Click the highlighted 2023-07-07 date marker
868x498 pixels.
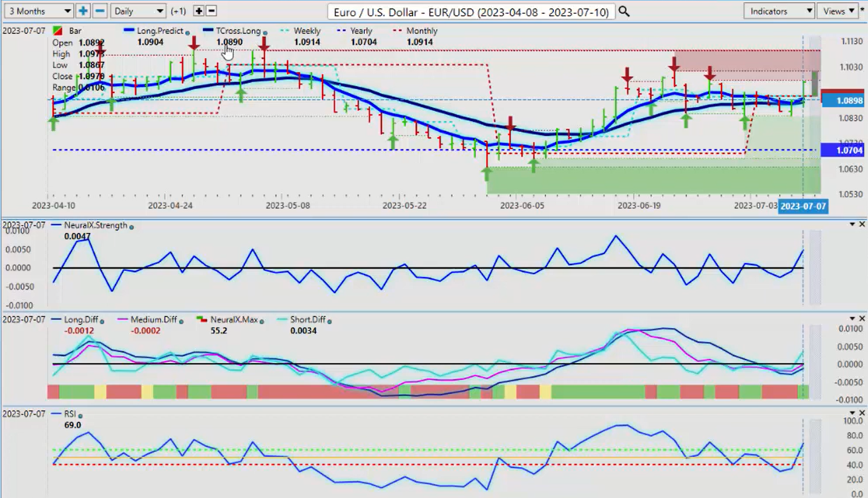pos(803,206)
